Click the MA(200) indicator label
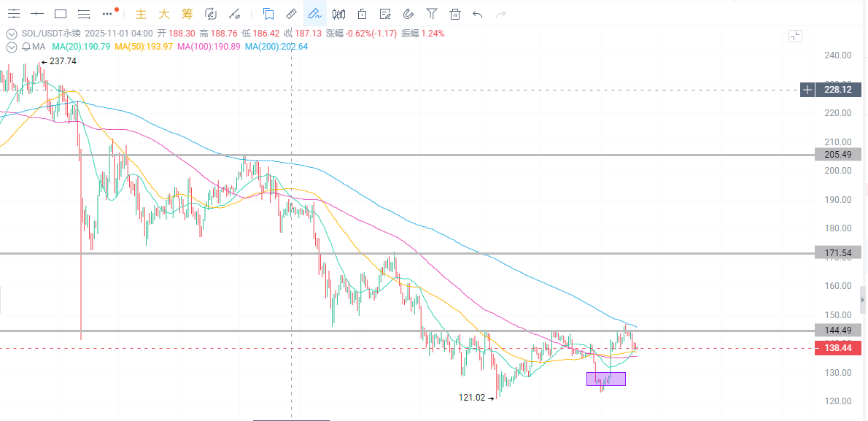This screenshot has height=421, width=868. 276,47
